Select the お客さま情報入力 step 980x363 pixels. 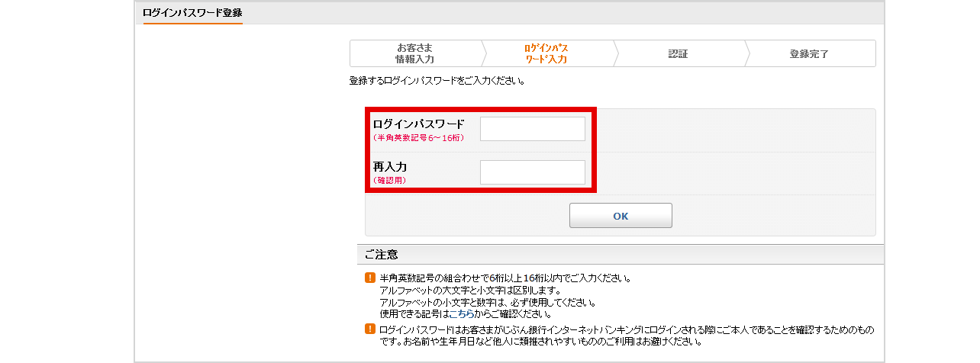click(415, 53)
